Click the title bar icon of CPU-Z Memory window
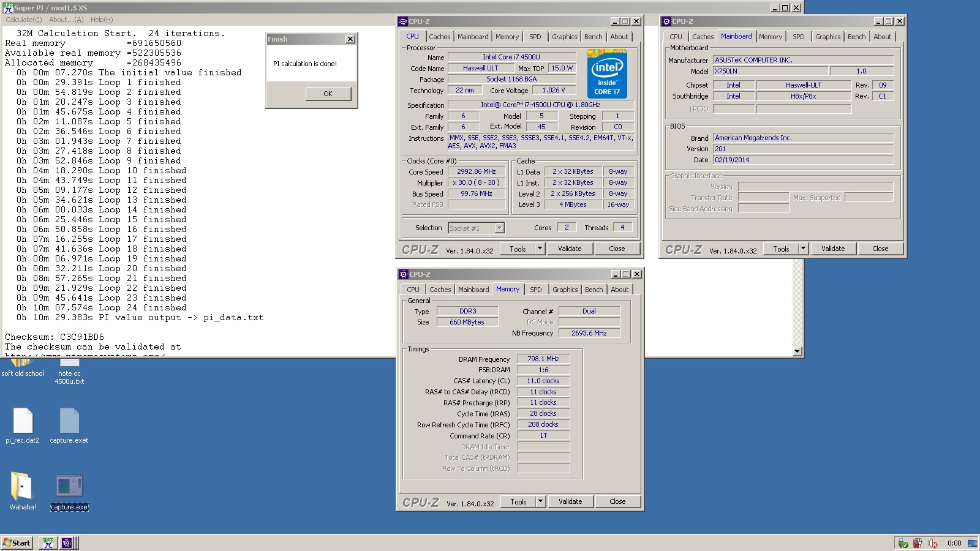 (x=404, y=274)
